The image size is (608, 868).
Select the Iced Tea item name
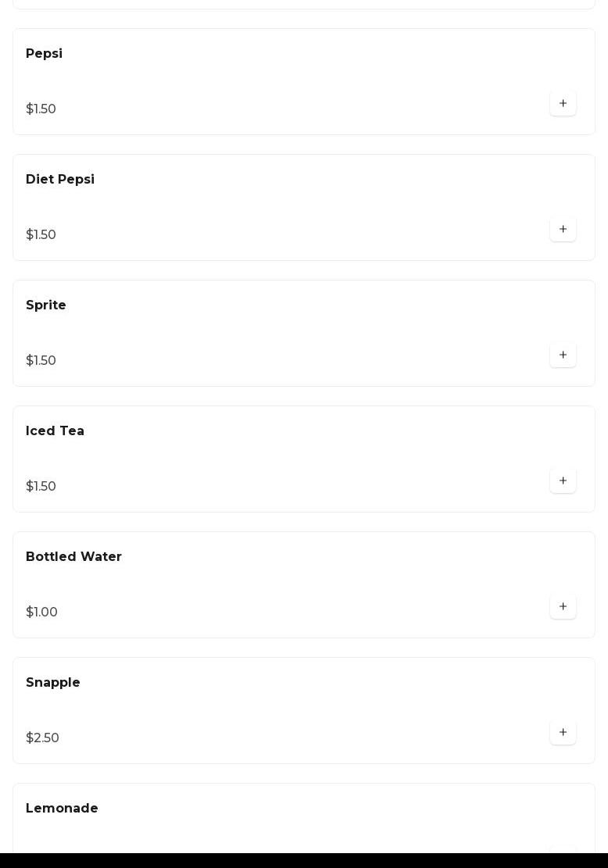click(x=55, y=430)
